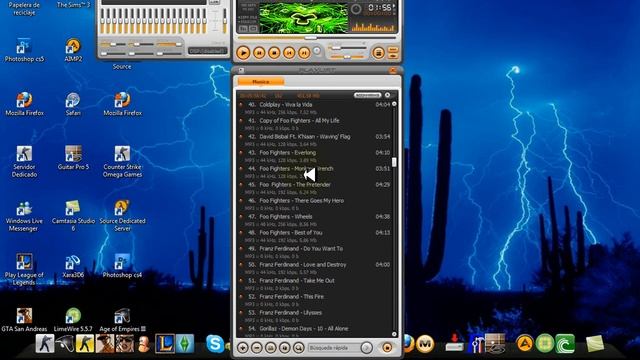The width and height of the screenshot is (640, 360).
Task: Click The Sims green diamond icon in dock
Action: [x=185, y=344]
